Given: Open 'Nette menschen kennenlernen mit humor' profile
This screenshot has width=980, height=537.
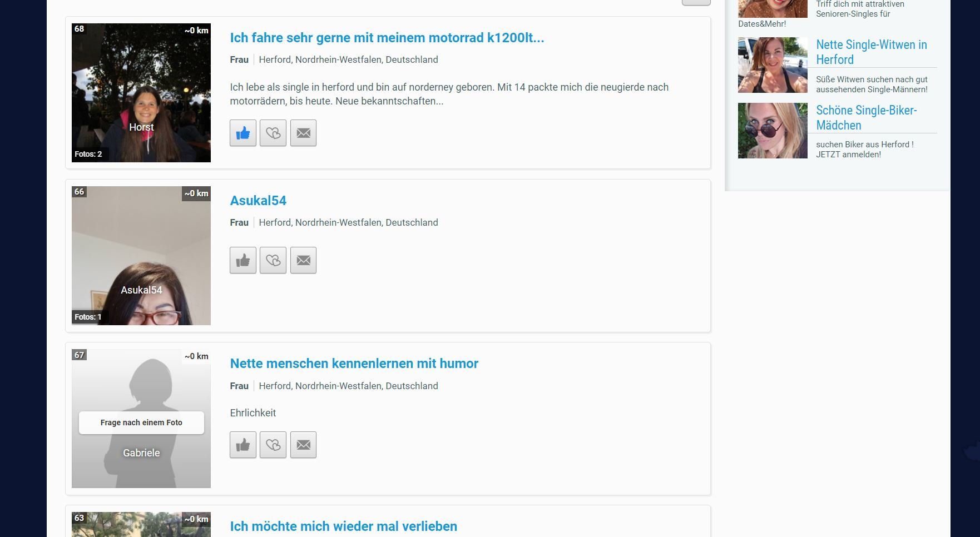Looking at the screenshot, I should pyautogui.click(x=354, y=364).
